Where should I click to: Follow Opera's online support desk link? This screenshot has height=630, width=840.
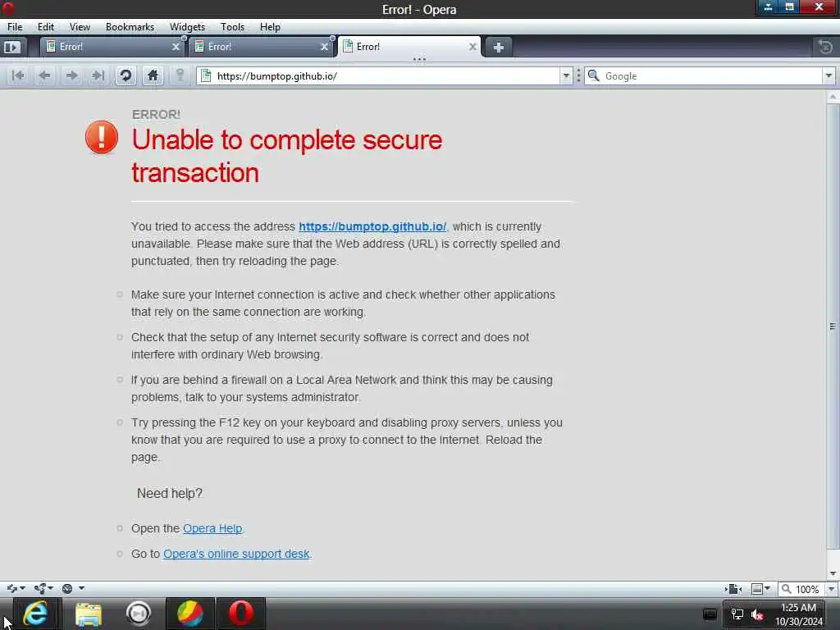pyautogui.click(x=236, y=554)
